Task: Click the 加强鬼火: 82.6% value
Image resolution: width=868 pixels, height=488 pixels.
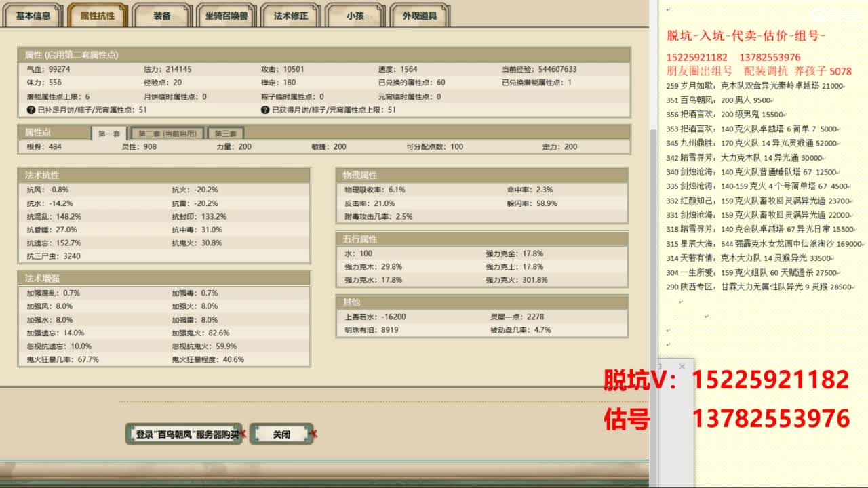Action: pyautogui.click(x=201, y=333)
